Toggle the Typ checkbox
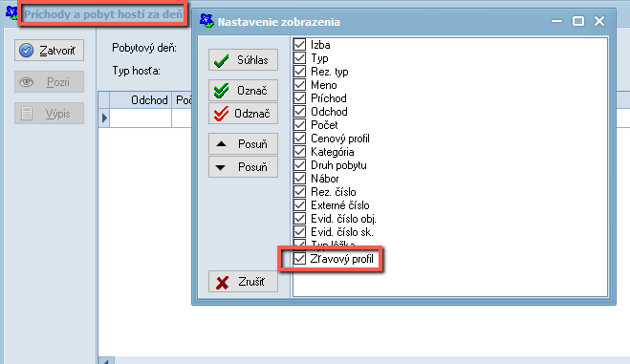 [x=300, y=58]
